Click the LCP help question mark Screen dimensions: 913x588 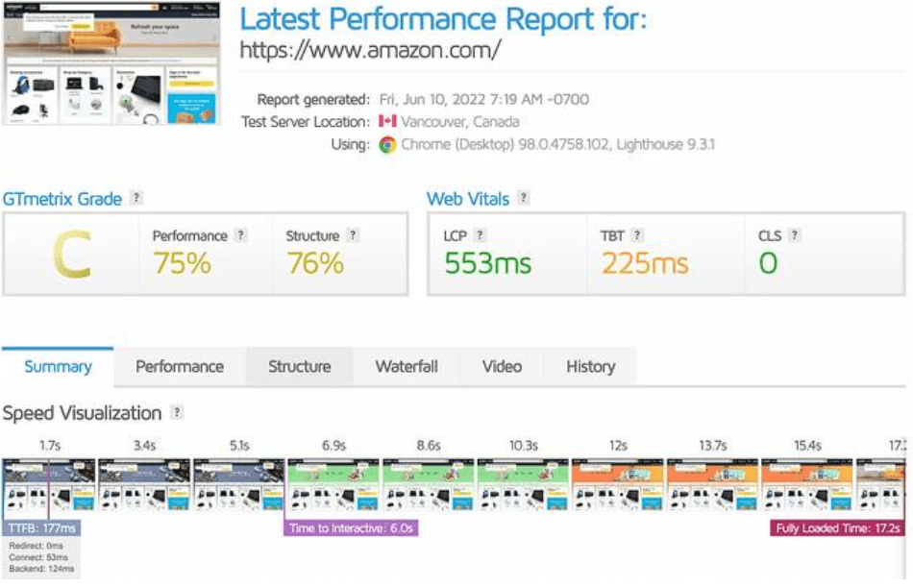pyautogui.click(x=480, y=234)
